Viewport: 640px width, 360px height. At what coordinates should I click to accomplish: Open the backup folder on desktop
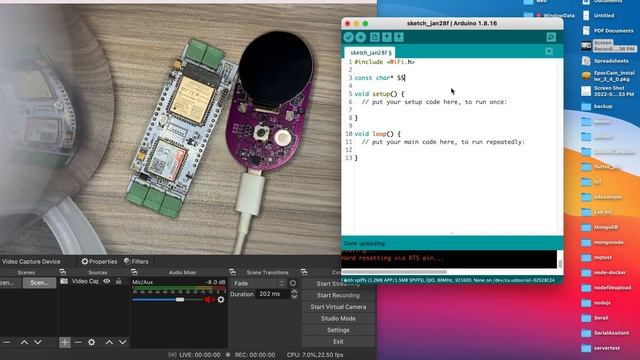[598, 106]
